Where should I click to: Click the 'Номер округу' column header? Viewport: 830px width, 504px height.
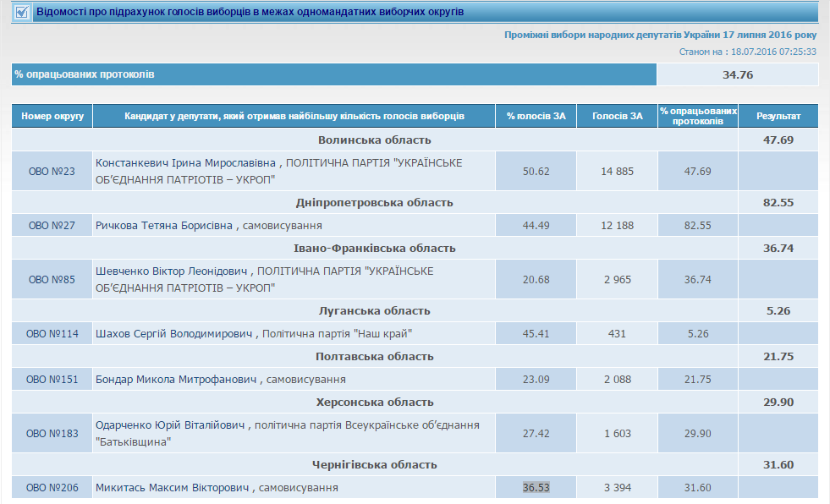[x=52, y=116]
